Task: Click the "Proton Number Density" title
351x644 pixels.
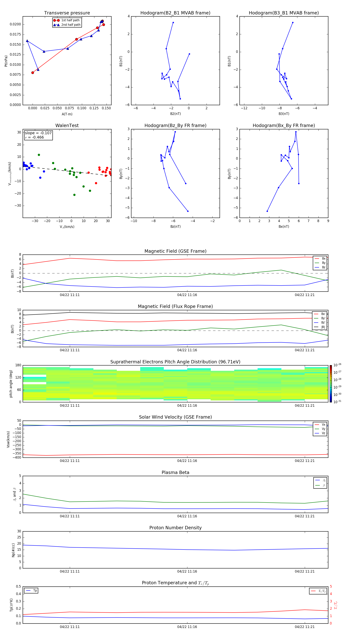Action: click(175, 528)
